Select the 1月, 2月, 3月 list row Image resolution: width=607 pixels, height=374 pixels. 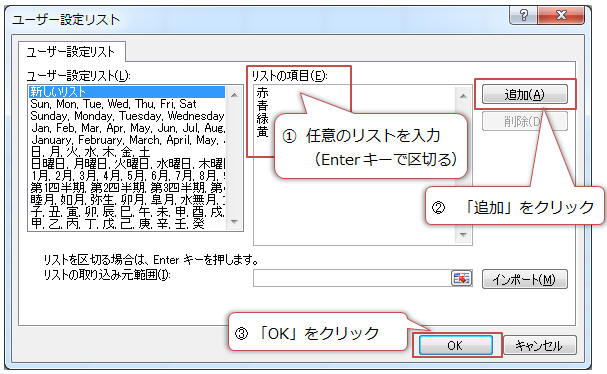pos(127,176)
